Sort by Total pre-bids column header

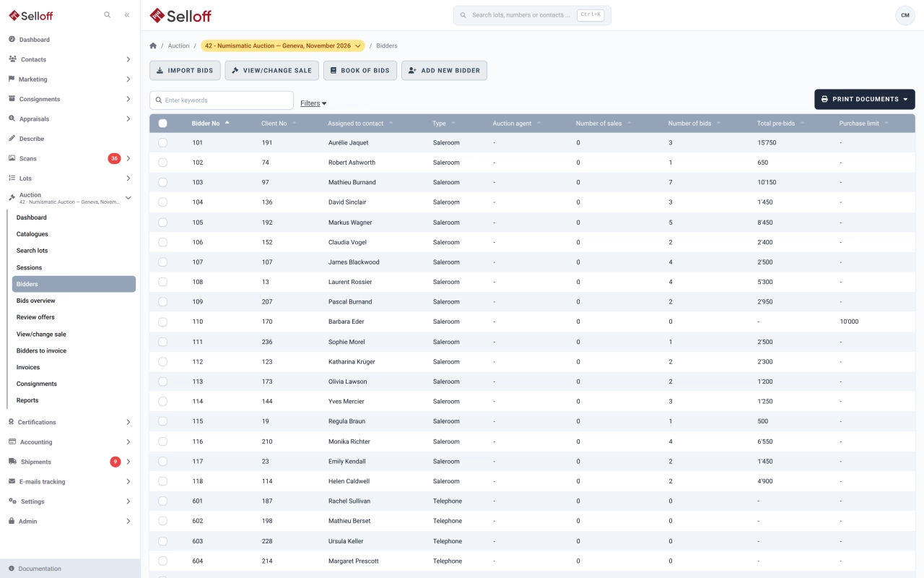point(780,124)
